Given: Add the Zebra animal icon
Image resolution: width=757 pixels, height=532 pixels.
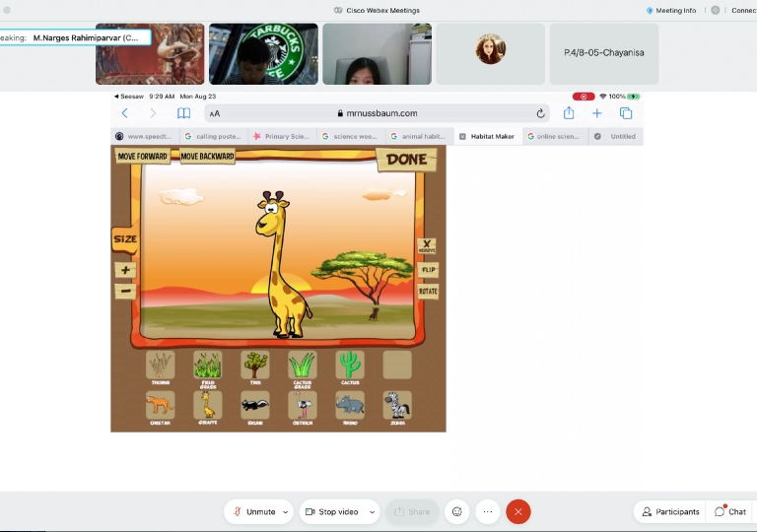Looking at the screenshot, I should (397, 405).
